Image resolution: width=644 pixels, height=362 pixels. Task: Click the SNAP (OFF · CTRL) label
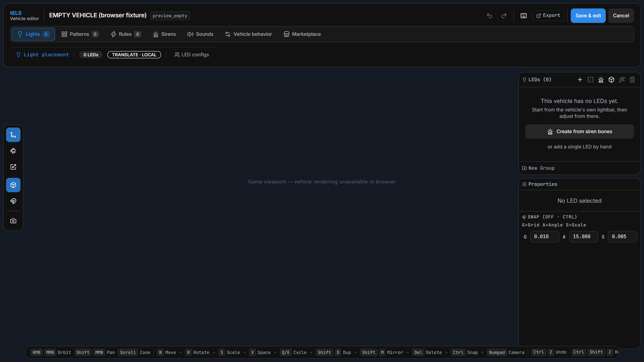click(x=549, y=217)
